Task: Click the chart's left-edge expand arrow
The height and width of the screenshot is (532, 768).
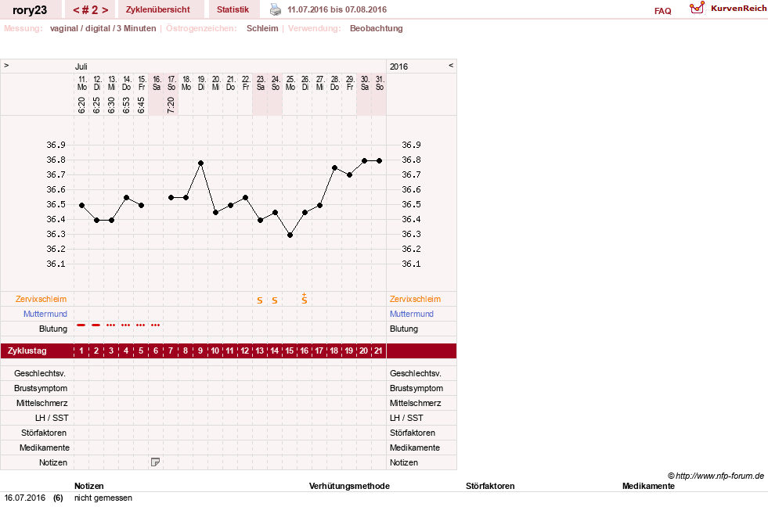Action: tap(6, 65)
